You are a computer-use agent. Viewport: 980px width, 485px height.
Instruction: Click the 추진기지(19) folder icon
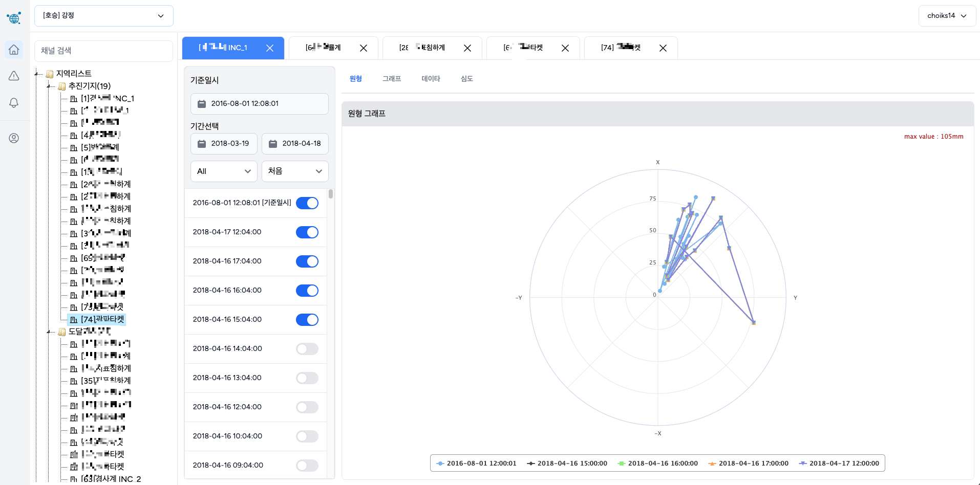point(62,86)
